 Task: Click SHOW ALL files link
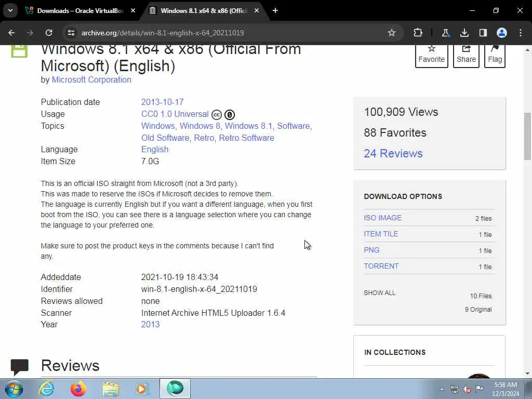click(x=380, y=293)
